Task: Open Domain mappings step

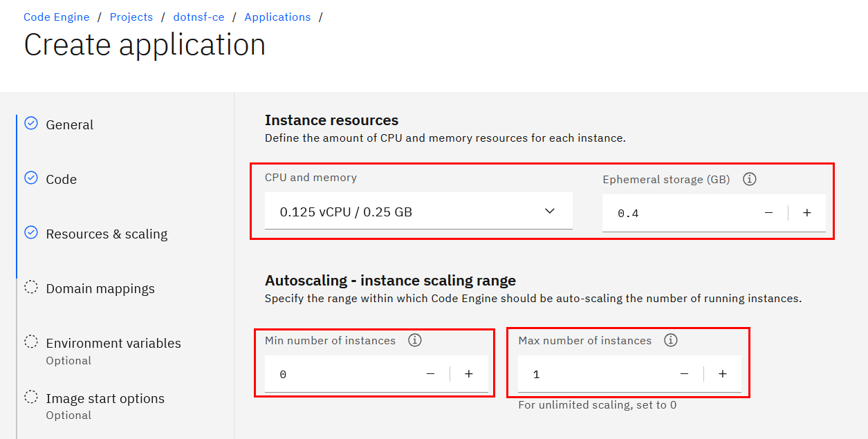Action: pos(100,289)
